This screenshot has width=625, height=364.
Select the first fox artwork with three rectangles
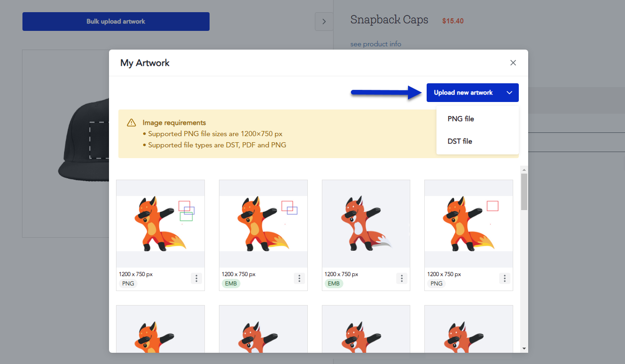pos(160,224)
